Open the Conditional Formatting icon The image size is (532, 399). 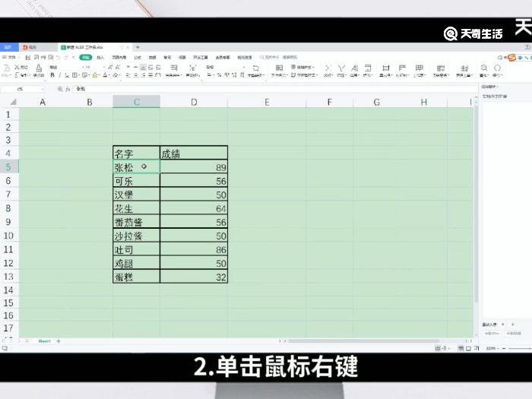[279, 68]
